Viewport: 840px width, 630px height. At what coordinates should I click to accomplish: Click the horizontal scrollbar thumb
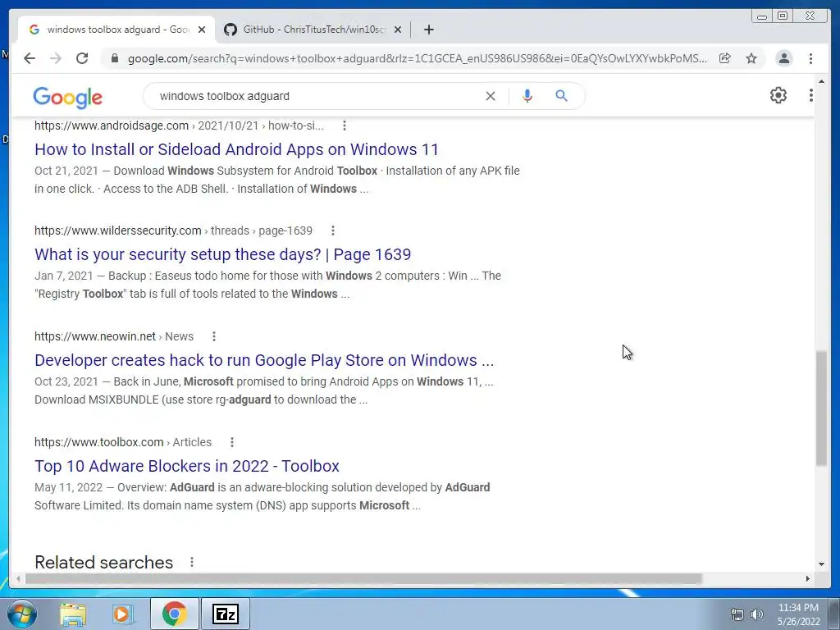pyautogui.click(x=363, y=578)
